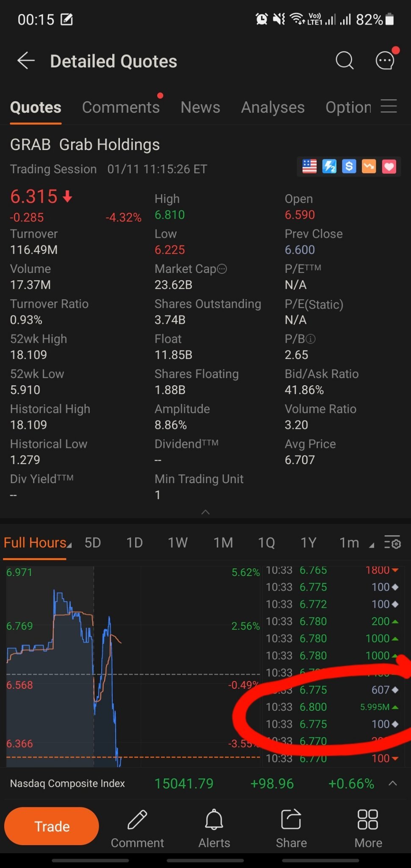This screenshot has height=868, width=411.
Task: Tap the Nasdaq change +0.66%
Action: pyautogui.click(x=351, y=784)
